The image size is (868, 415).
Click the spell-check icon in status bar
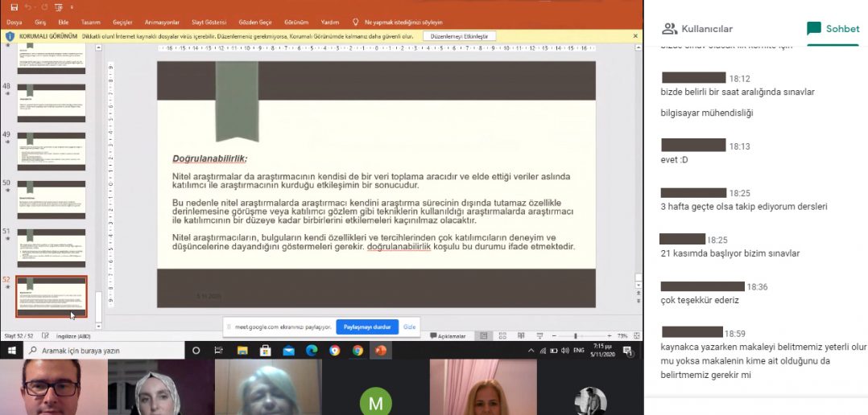pos(45,336)
